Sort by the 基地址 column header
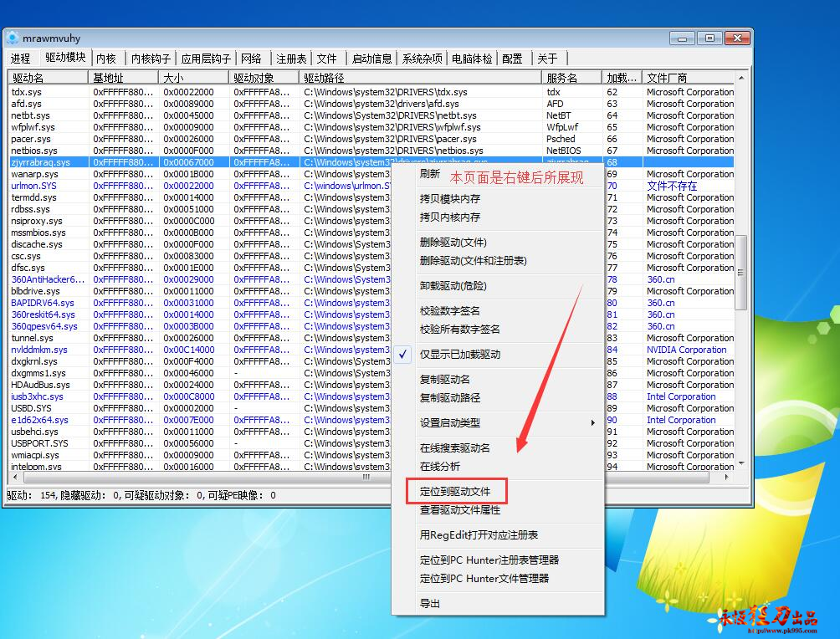Viewport: 840px width, 639px height. click(124, 78)
